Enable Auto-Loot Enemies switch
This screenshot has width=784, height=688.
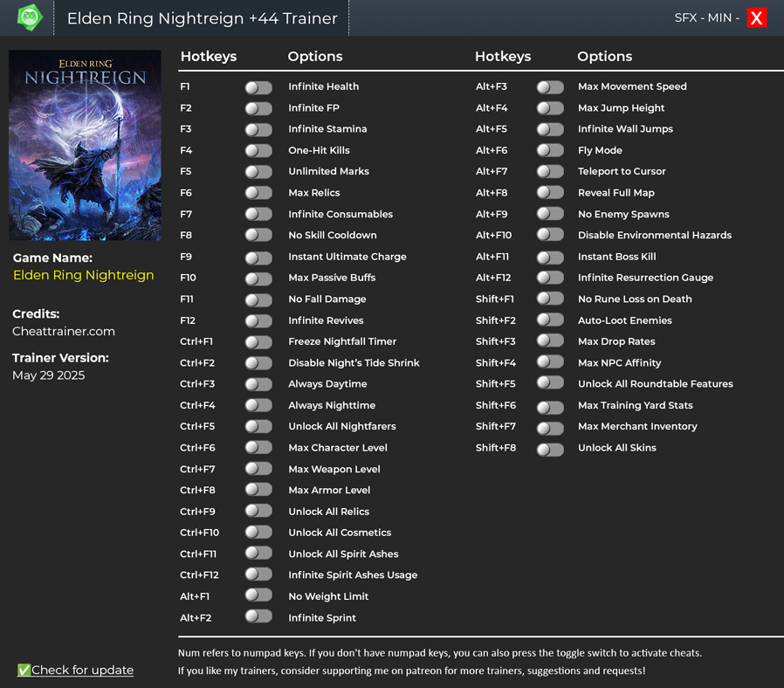550,320
